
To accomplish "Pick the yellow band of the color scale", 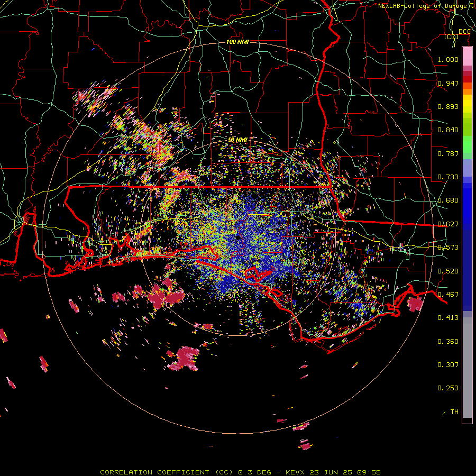I will 467,104.
